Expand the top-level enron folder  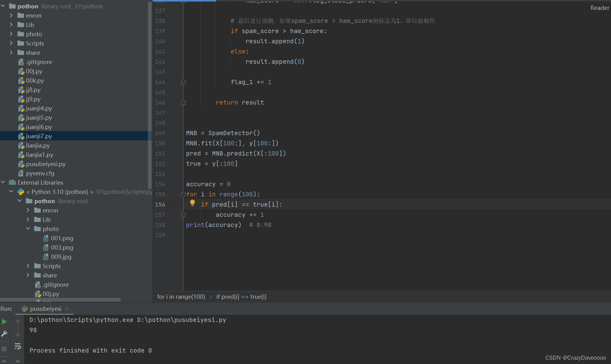click(11, 15)
